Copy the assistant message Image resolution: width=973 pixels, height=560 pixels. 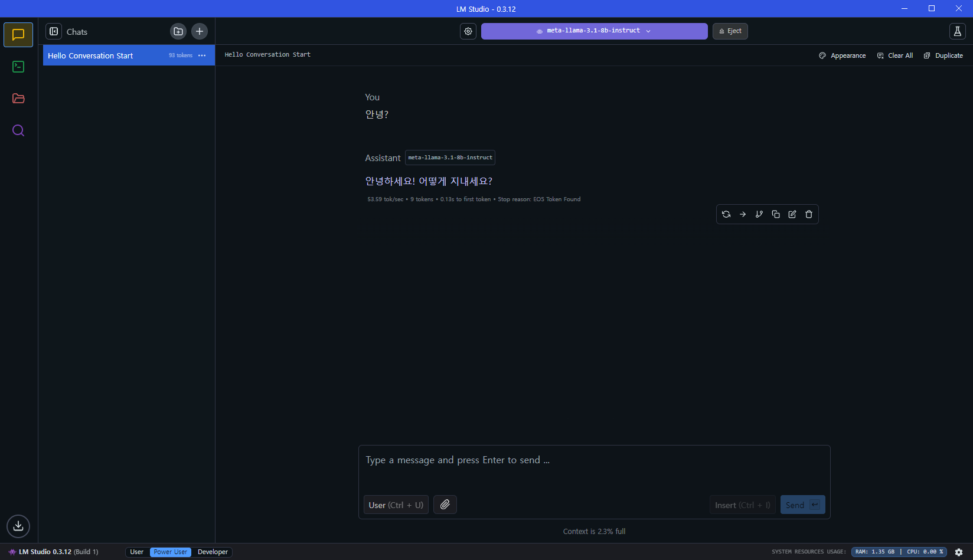coord(776,214)
